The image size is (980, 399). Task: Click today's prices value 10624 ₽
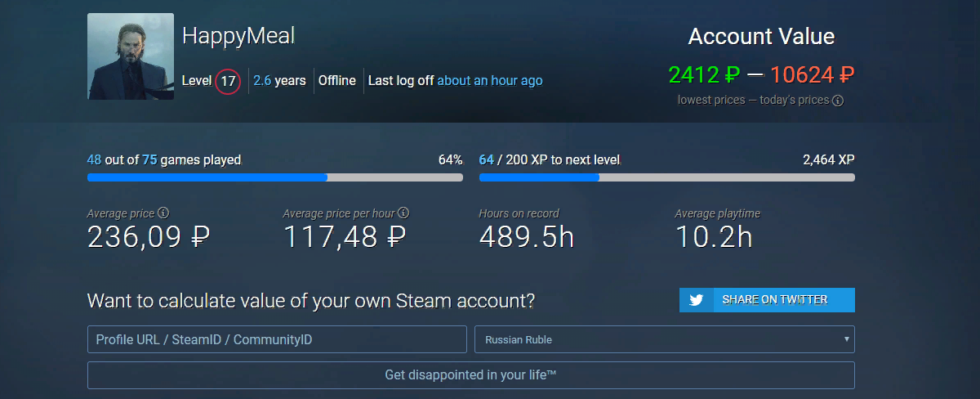pyautogui.click(x=813, y=75)
